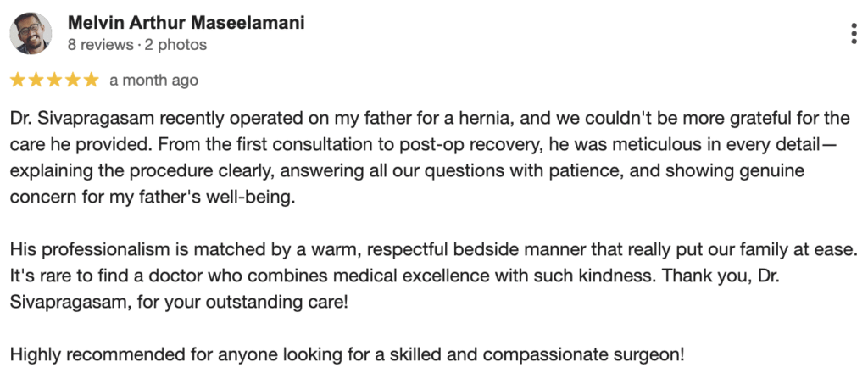Click the first gold rating star

click(19, 81)
